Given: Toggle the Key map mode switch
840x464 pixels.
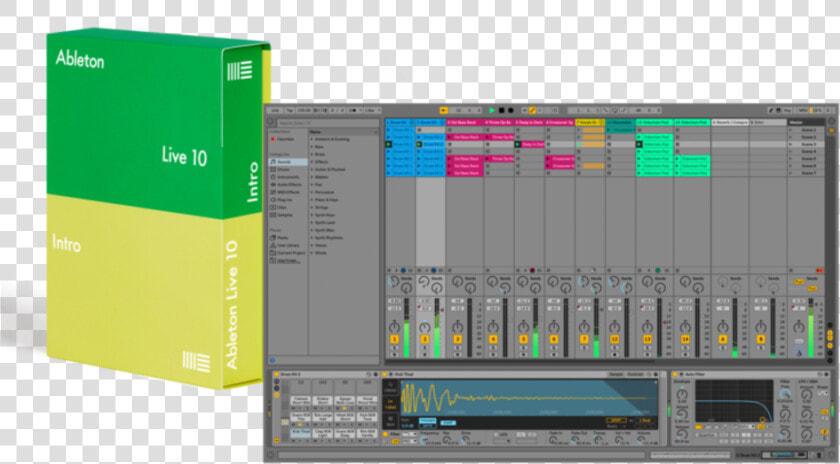Looking at the screenshot, I should pos(788,110).
